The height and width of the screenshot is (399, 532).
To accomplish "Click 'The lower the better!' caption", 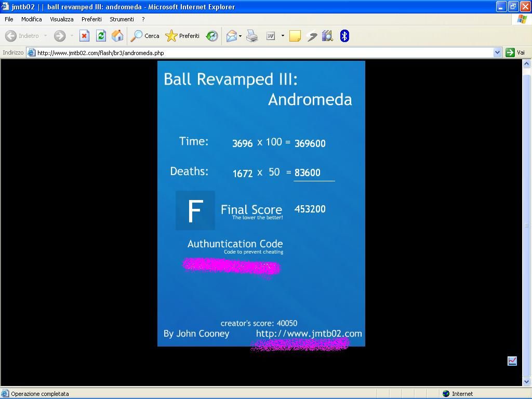I will click(x=258, y=218).
